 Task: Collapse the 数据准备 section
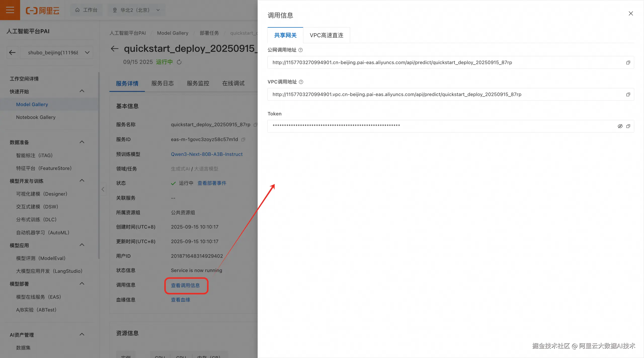click(82, 142)
